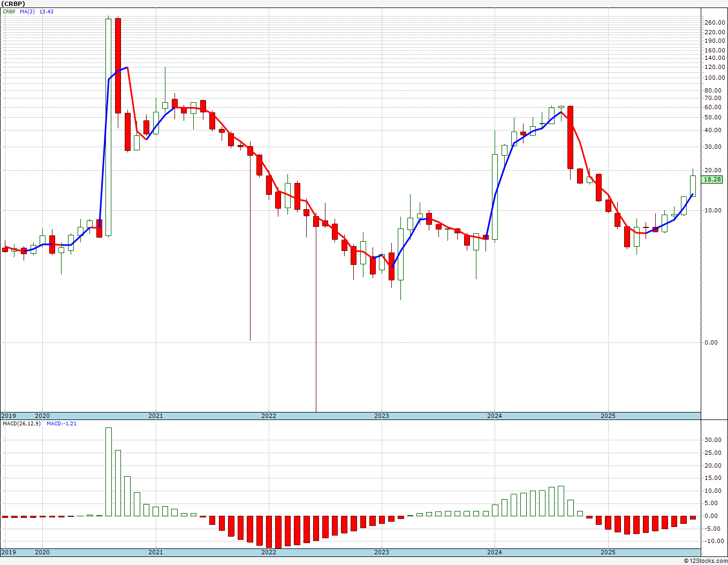Select 2023 on the price chart time axis

[382, 416]
